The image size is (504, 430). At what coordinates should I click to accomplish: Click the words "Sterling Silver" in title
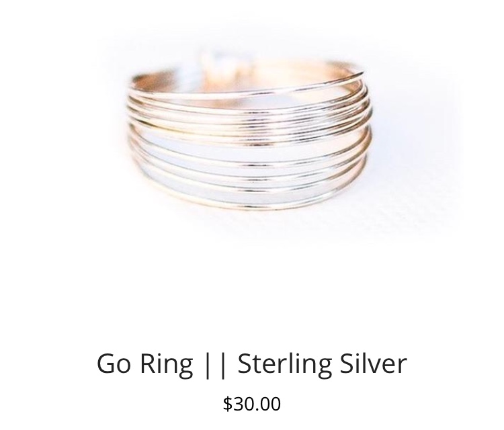click(x=323, y=364)
